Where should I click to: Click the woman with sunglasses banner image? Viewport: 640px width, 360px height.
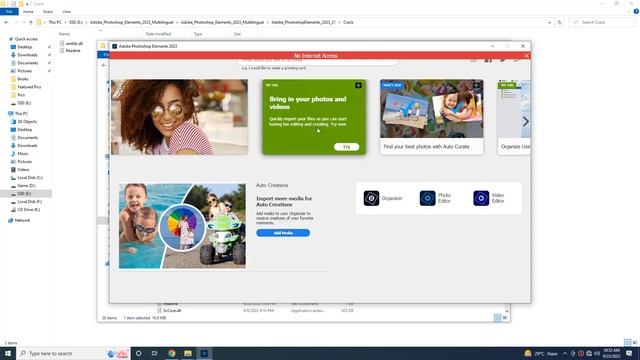point(180,117)
